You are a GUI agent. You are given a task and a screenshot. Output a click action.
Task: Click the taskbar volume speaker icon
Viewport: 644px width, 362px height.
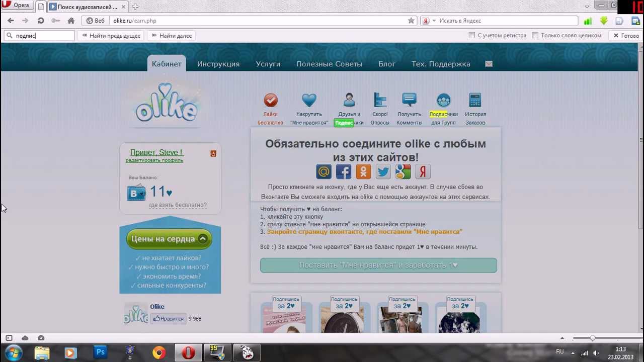tap(596, 352)
